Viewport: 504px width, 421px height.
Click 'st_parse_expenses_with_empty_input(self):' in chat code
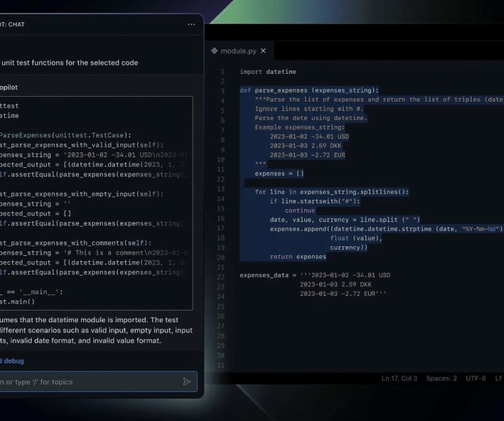point(82,194)
